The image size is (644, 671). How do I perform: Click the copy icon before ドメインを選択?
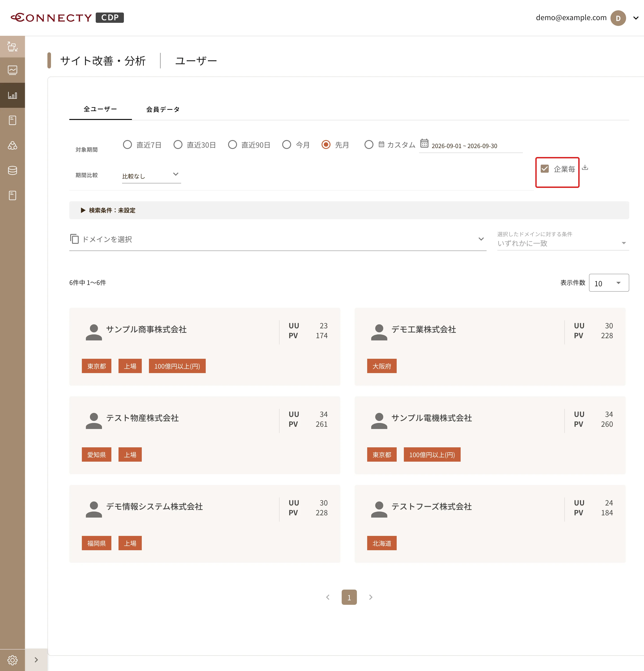pyautogui.click(x=74, y=239)
